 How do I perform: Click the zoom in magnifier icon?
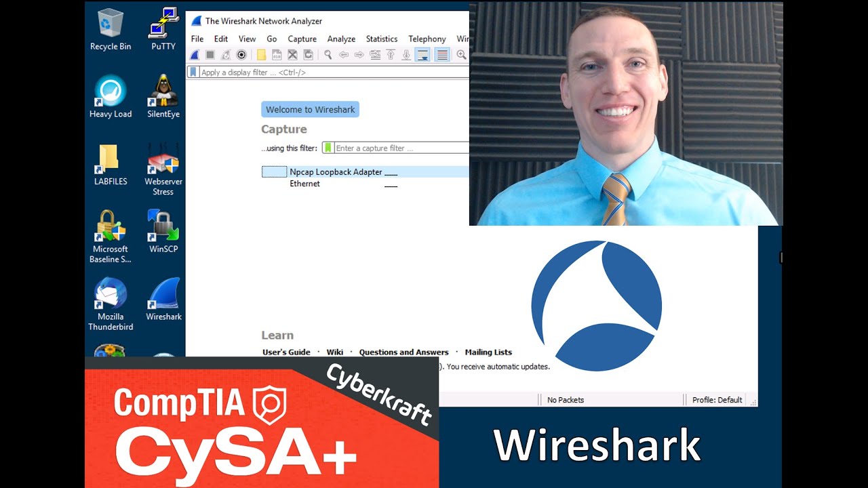click(461, 55)
